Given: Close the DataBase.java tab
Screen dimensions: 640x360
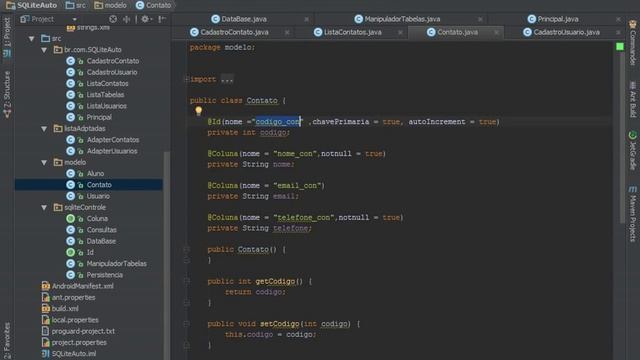Looking at the screenshot, I should (x=307, y=19).
